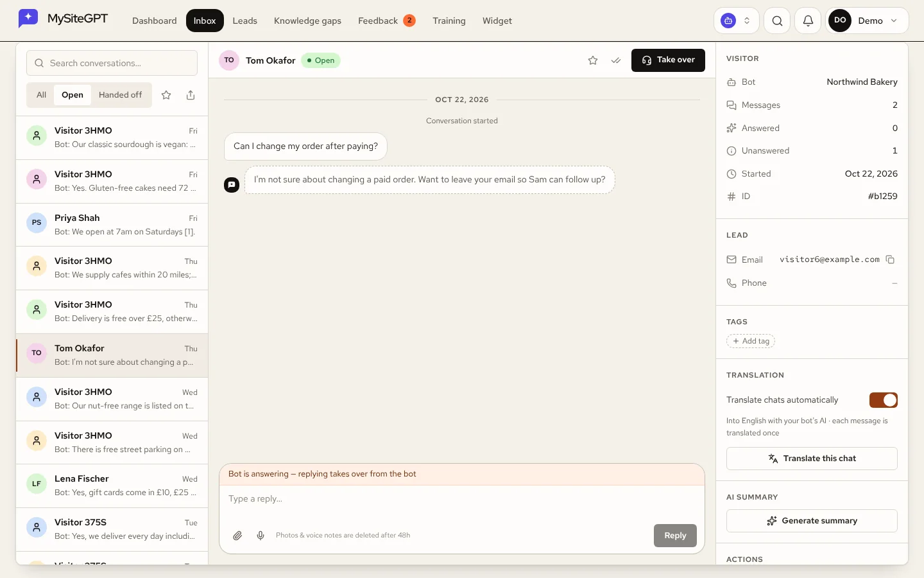Viewport: 924px width, 578px height.
Task: Open the bot switcher selector
Action: click(736, 21)
